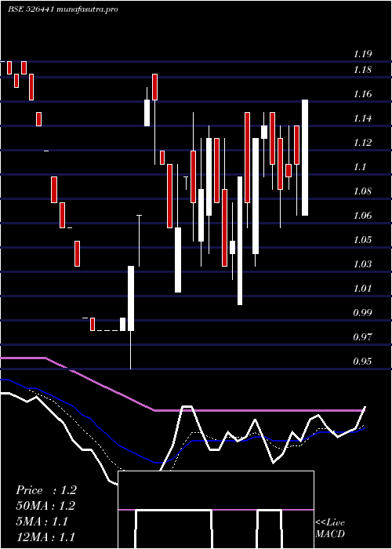The width and height of the screenshot is (392, 549).
Task: Click the 1.06 price axis label
Action: click(x=362, y=216)
